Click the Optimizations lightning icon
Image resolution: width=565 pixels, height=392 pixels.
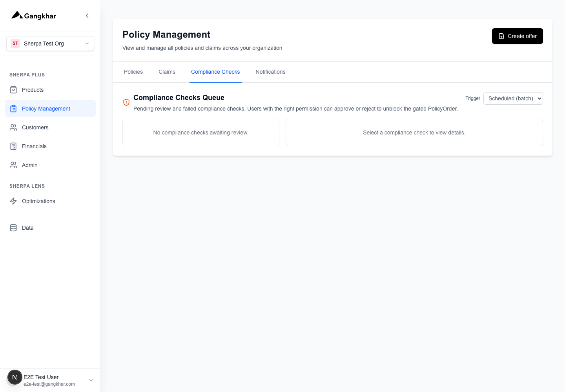tap(13, 201)
